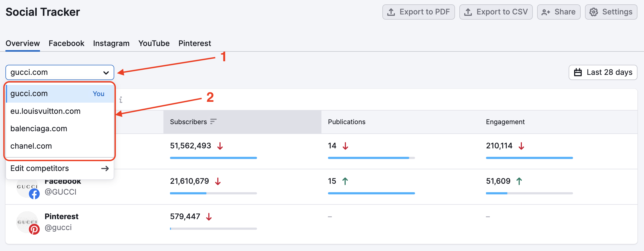This screenshot has width=644, height=251.
Task: Select chanel.com from the dropdown
Action: [31, 146]
